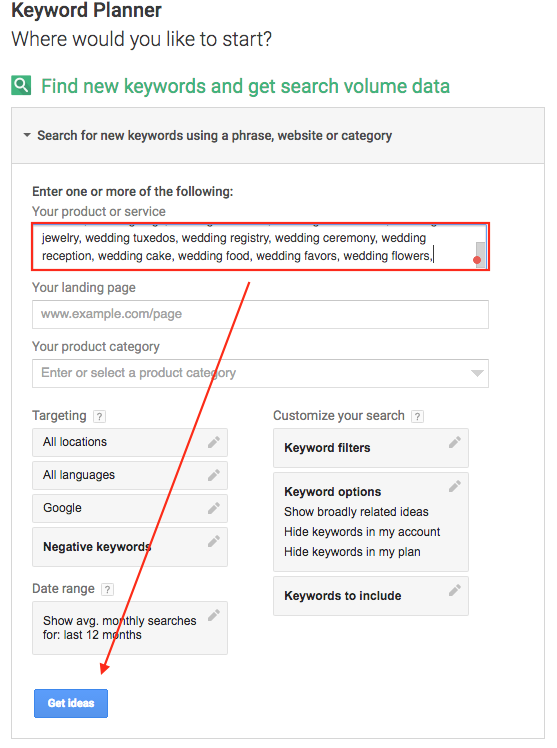Collapse the Search for new keywords section
Screen dimensions: 557x748
27,135
